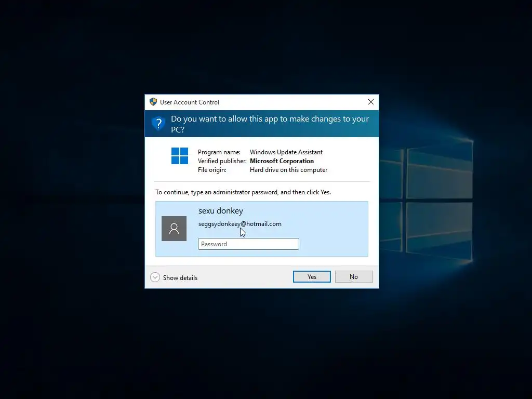532x399 pixels.
Task: Click 'Show details' label
Action: click(x=180, y=277)
